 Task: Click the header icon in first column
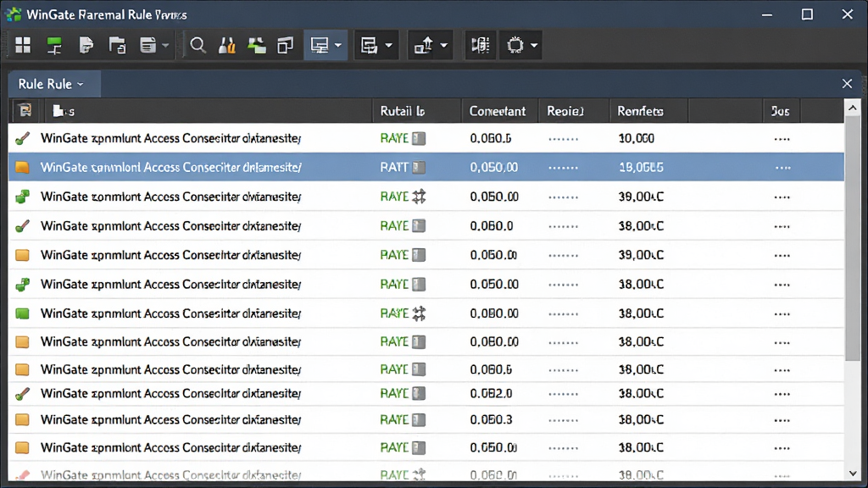pyautogui.click(x=25, y=111)
